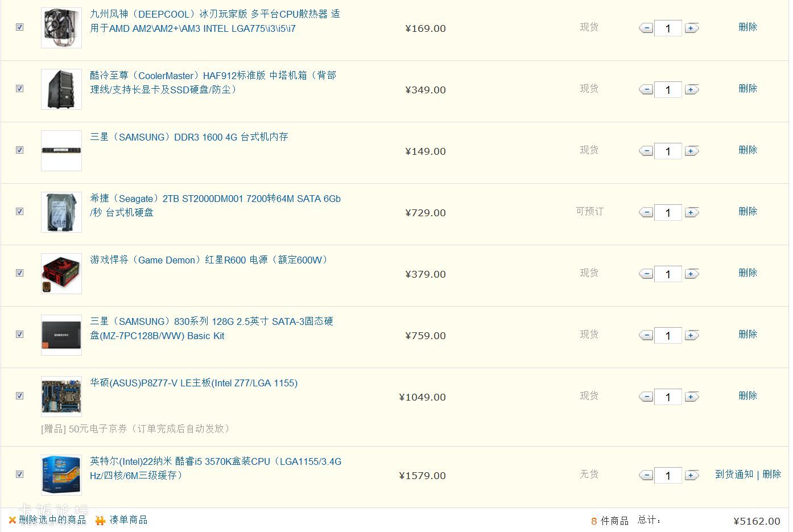
Task: Delete the Seagate 2TB hard drive from cart
Action: point(747,211)
